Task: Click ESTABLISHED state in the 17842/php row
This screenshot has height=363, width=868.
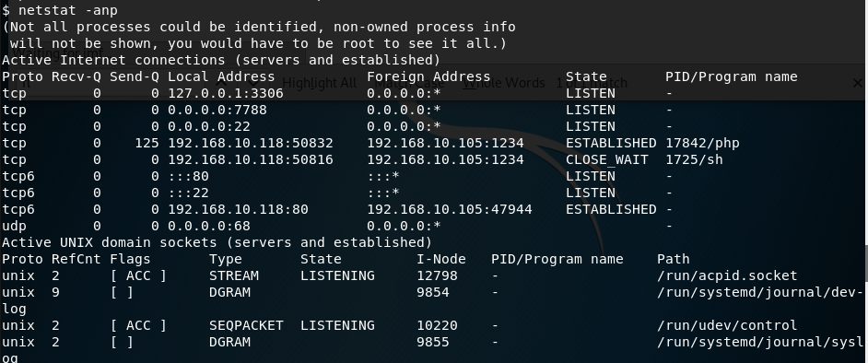Action: tap(611, 143)
